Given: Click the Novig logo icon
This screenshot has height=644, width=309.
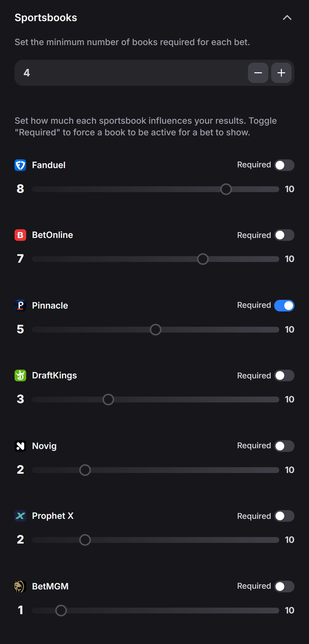Looking at the screenshot, I should pos(20,446).
